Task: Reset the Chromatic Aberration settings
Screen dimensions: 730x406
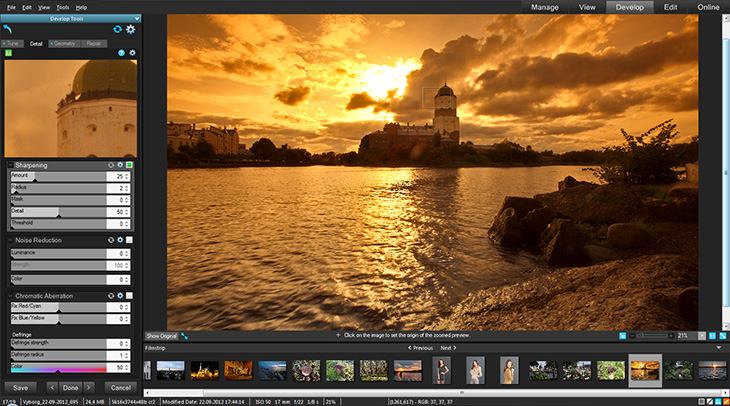Action: (x=111, y=296)
